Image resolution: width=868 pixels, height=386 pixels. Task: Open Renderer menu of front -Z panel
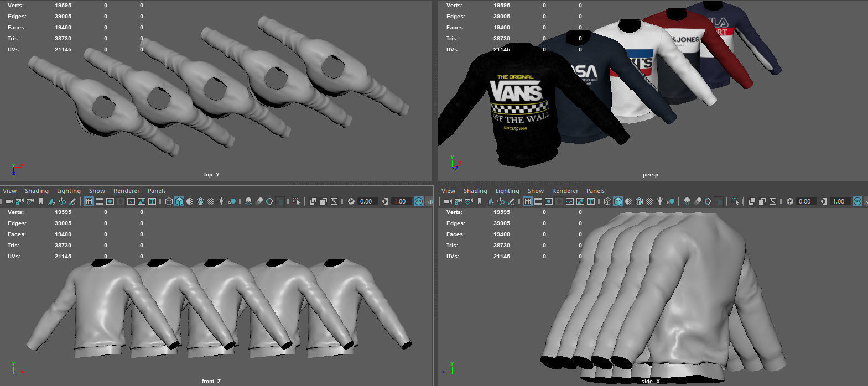[x=126, y=191]
